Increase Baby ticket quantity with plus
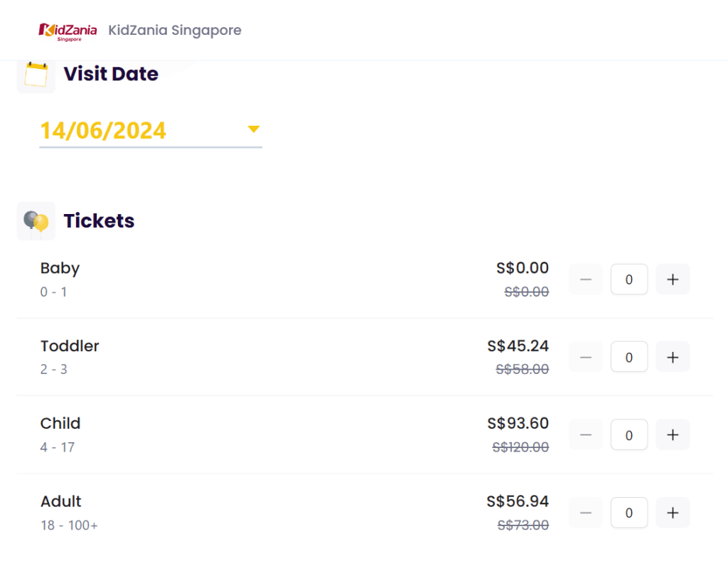Screen dimensions: 728x566 (673, 279)
